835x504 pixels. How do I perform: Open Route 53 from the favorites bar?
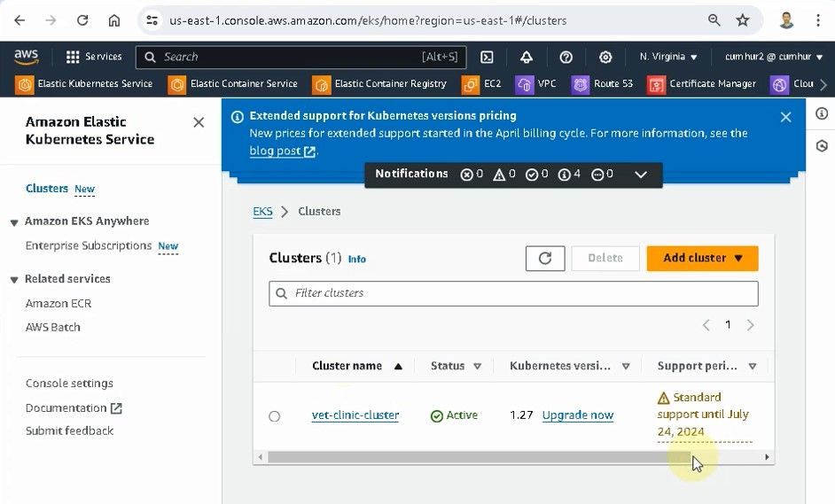pos(603,84)
